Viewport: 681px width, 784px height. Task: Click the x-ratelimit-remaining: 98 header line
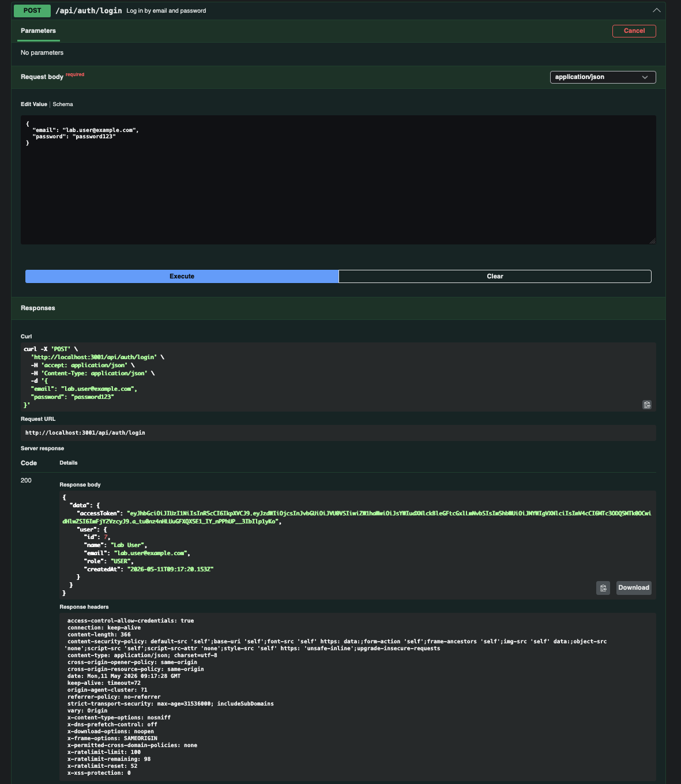[x=109, y=759]
